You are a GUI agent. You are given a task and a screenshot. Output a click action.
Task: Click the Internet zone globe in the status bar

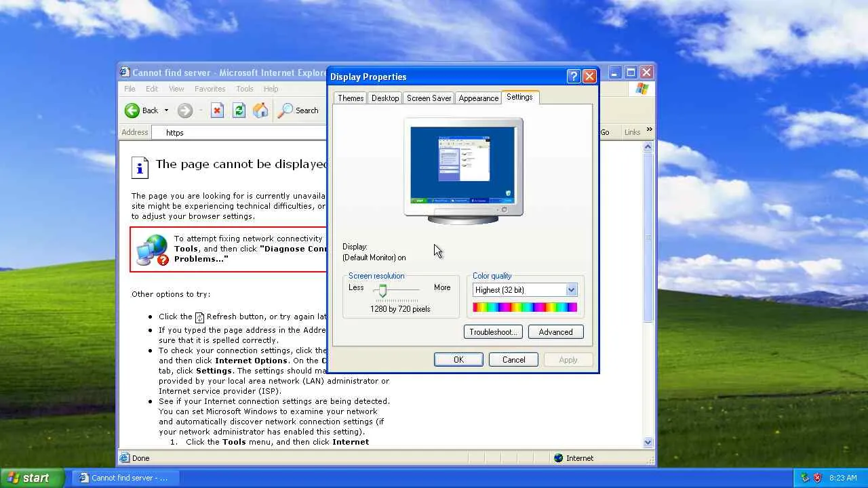(x=559, y=458)
